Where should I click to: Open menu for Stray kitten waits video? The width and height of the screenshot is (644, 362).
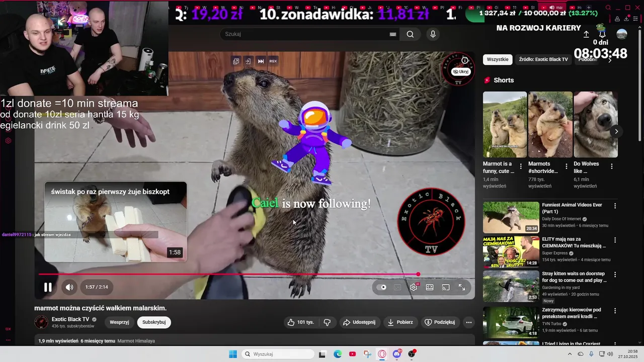(615, 275)
